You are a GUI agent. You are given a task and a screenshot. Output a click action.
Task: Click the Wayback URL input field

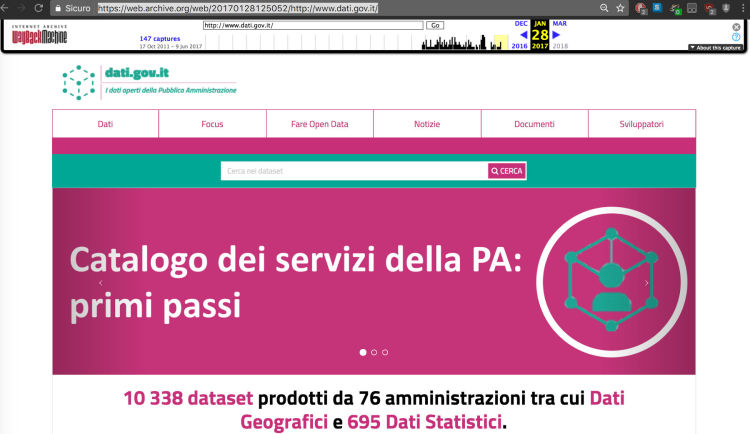313,25
